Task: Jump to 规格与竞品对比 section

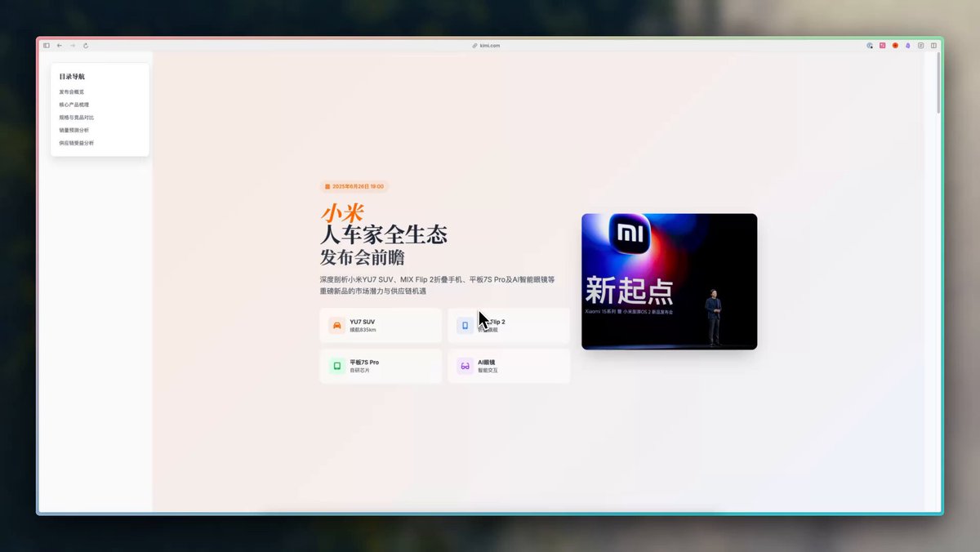Action: coord(77,118)
